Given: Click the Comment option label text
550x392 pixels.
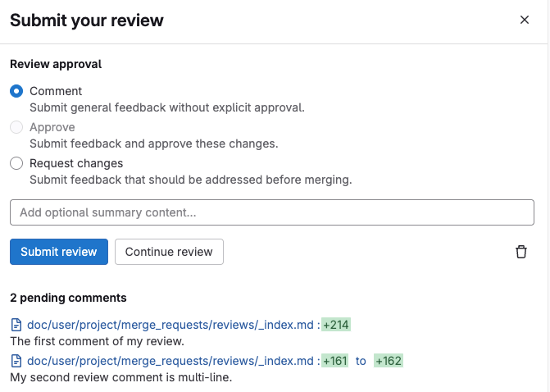Looking at the screenshot, I should [x=56, y=91].
